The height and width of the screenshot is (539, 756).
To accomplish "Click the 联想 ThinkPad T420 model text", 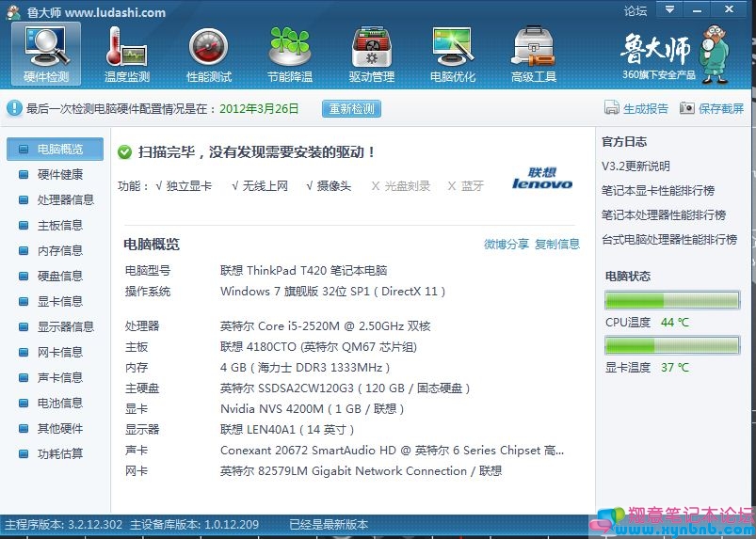I will pyautogui.click(x=304, y=271).
